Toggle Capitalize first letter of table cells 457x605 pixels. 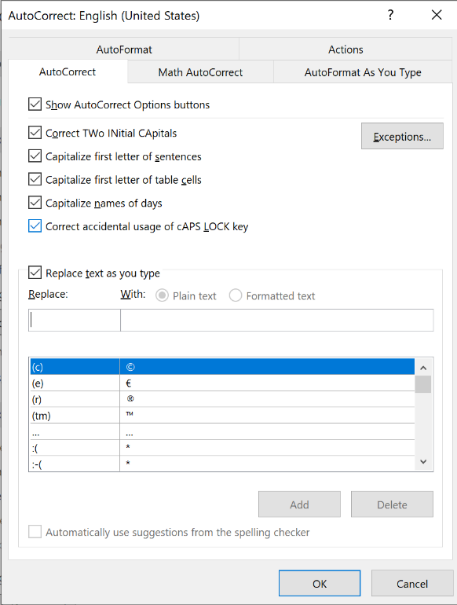(35, 179)
